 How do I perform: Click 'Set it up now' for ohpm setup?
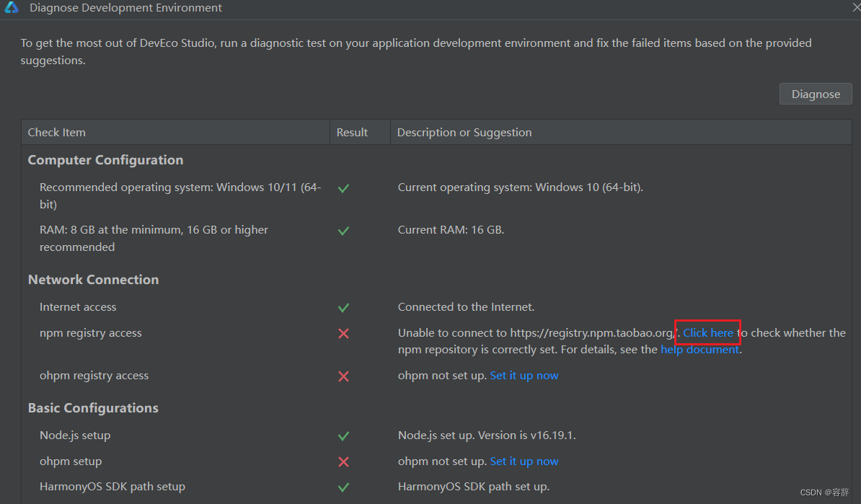[x=524, y=461]
